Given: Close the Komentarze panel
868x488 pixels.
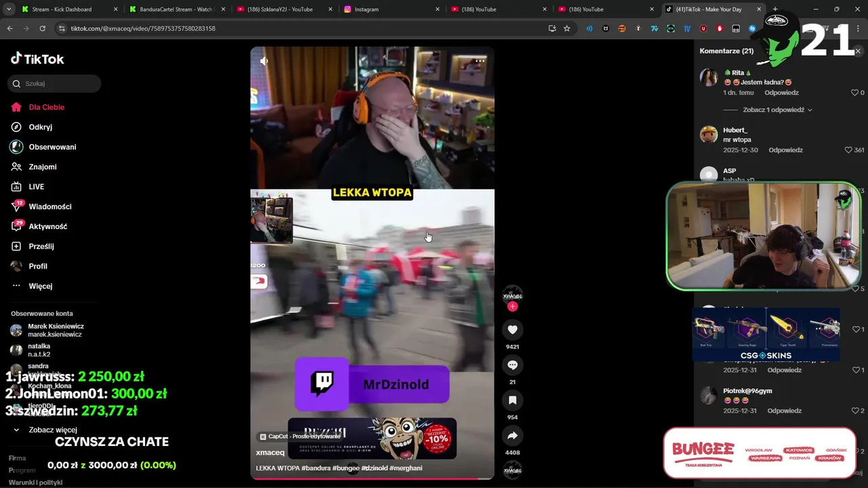Looking at the screenshot, I should click(858, 51).
